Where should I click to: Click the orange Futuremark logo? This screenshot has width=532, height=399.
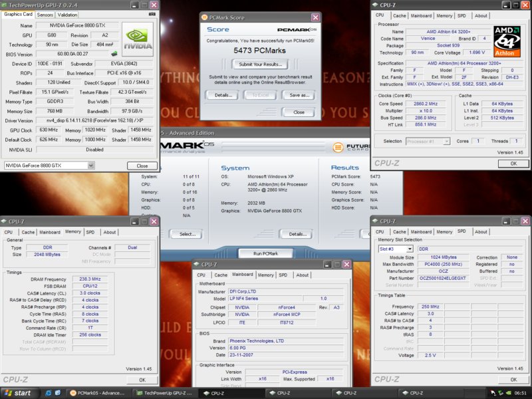coord(338,147)
